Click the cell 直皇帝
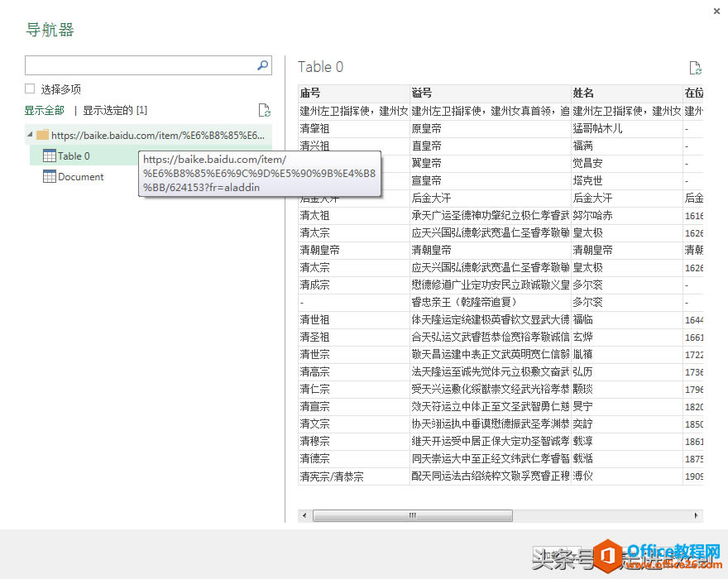The image size is (728, 579). point(491,146)
